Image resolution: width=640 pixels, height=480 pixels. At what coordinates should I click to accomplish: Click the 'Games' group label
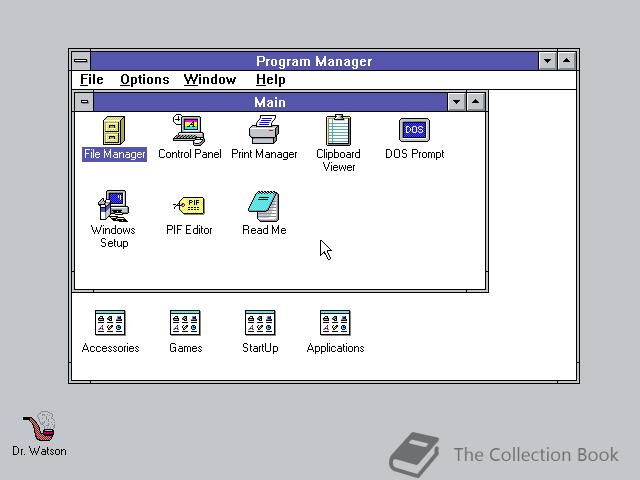pos(186,348)
